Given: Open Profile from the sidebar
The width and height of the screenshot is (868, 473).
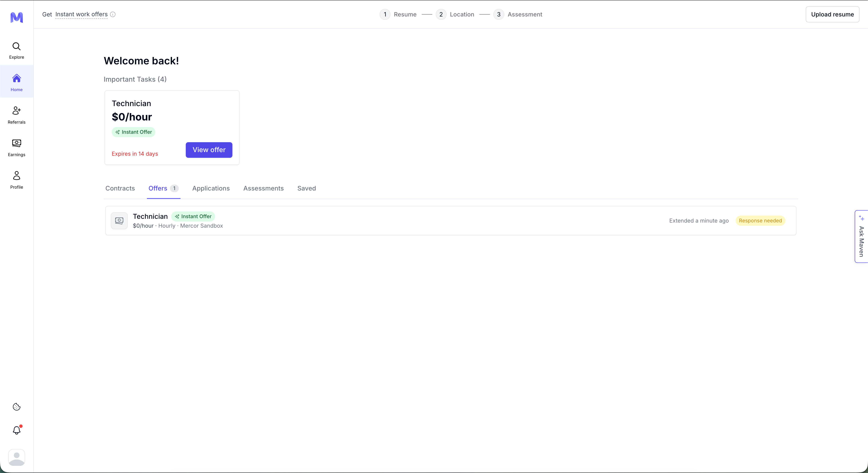Looking at the screenshot, I should click(x=16, y=180).
